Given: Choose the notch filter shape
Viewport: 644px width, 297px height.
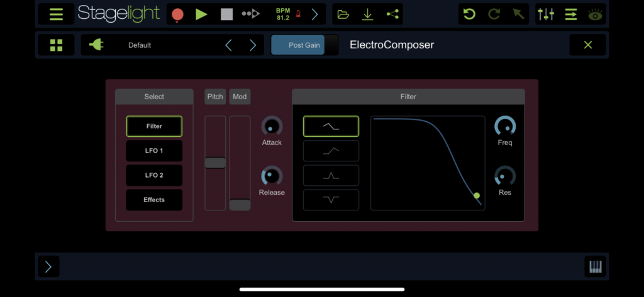Looking at the screenshot, I should (x=331, y=200).
